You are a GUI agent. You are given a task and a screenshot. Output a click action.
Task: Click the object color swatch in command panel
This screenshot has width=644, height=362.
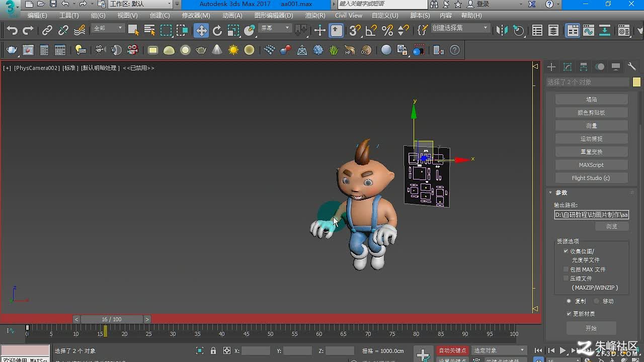click(636, 82)
